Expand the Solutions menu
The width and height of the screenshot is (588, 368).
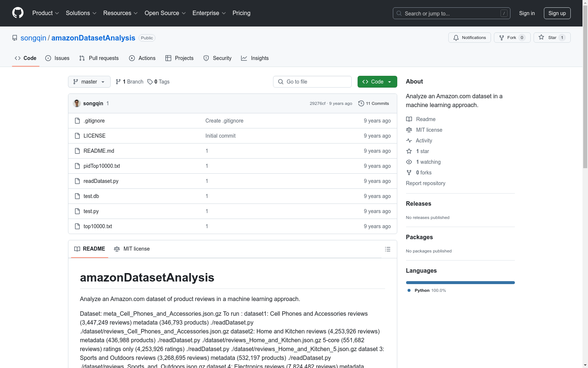pyautogui.click(x=81, y=13)
